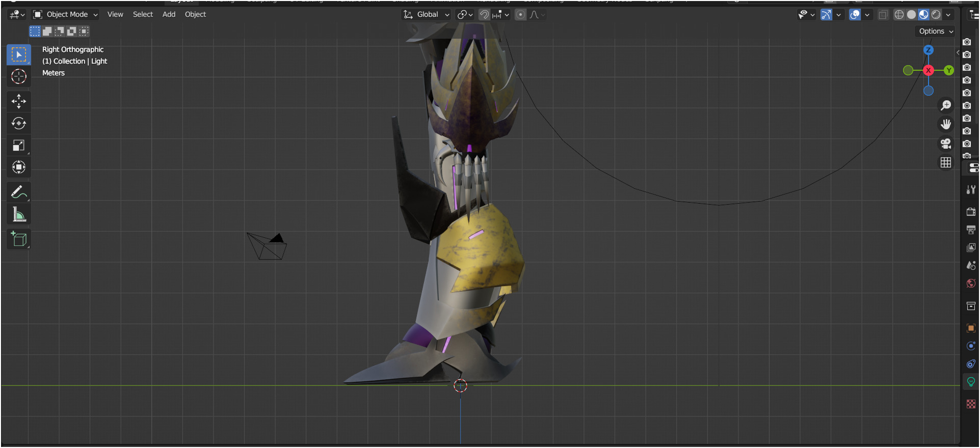Open the Light data properties tab (green bulb)

pyautogui.click(x=971, y=382)
